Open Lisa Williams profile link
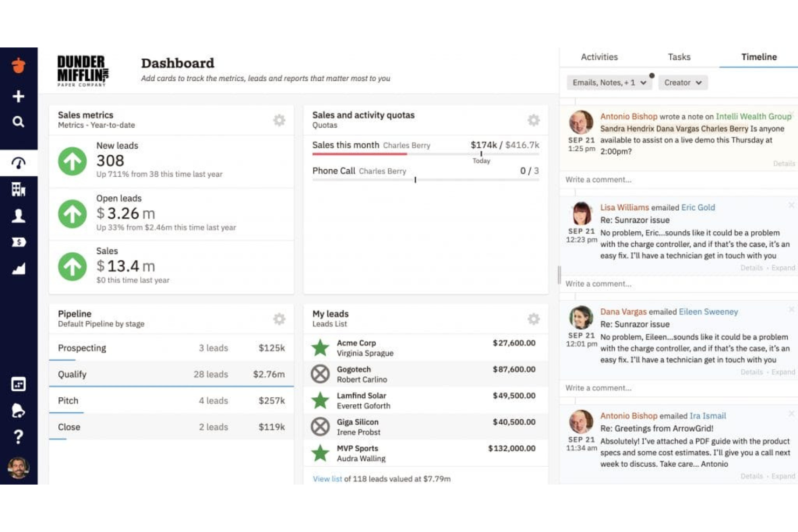 click(624, 208)
